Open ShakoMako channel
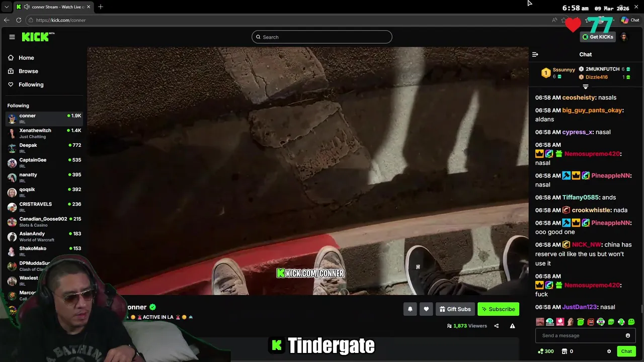Viewport: 644px width, 362px height. tap(44, 251)
